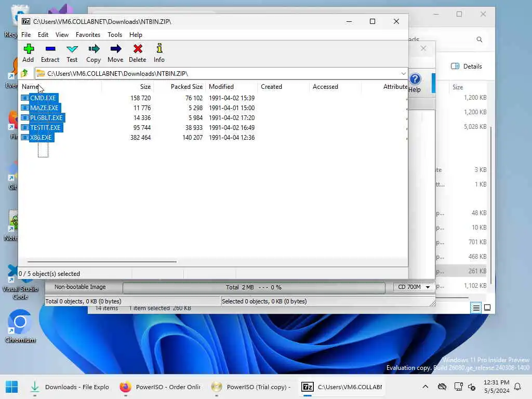The height and width of the screenshot is (399, 532).
Task: Open the View menu
Action: click(62, 35)
